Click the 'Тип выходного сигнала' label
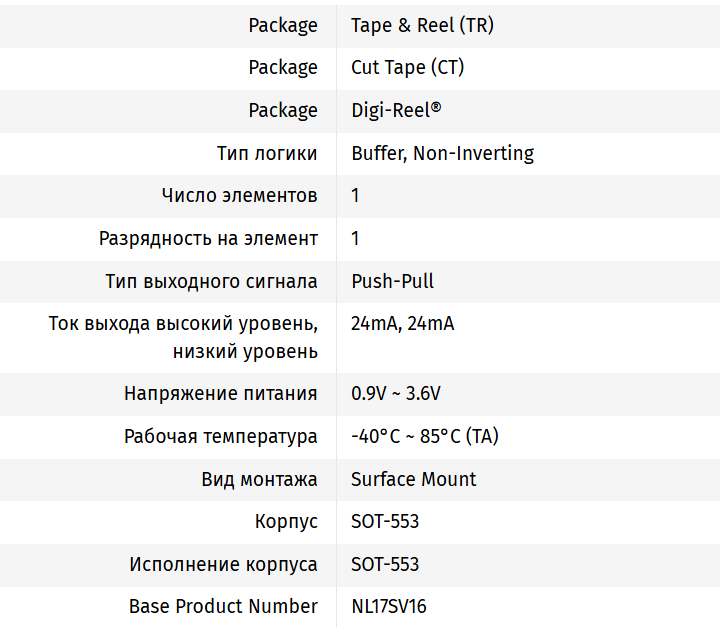 211,281
